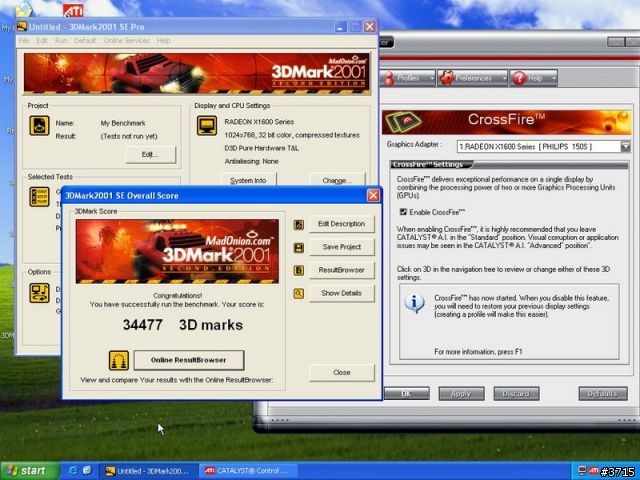640x480 pixels.
Task: Open the Edit menu in 3DMark2001
Action: tap(42, 40)
